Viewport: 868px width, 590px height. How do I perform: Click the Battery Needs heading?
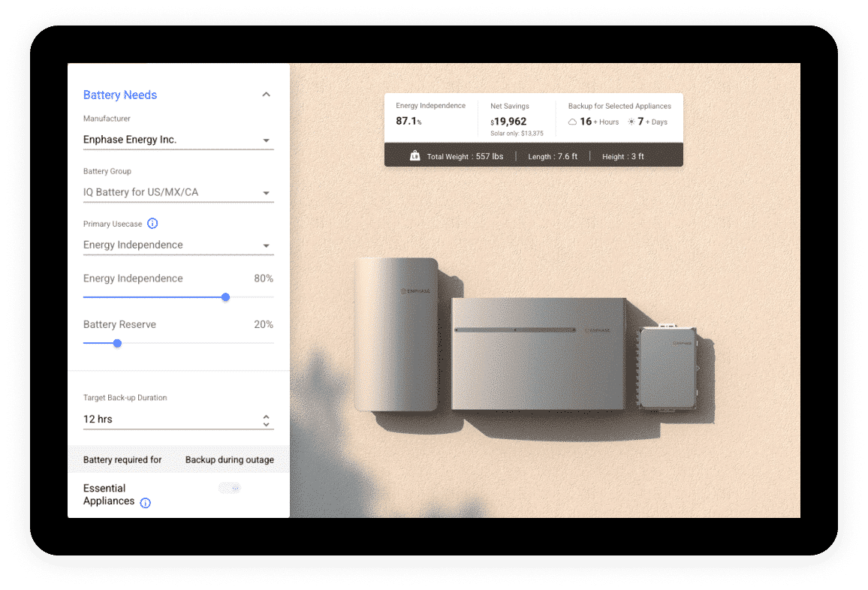120,95
